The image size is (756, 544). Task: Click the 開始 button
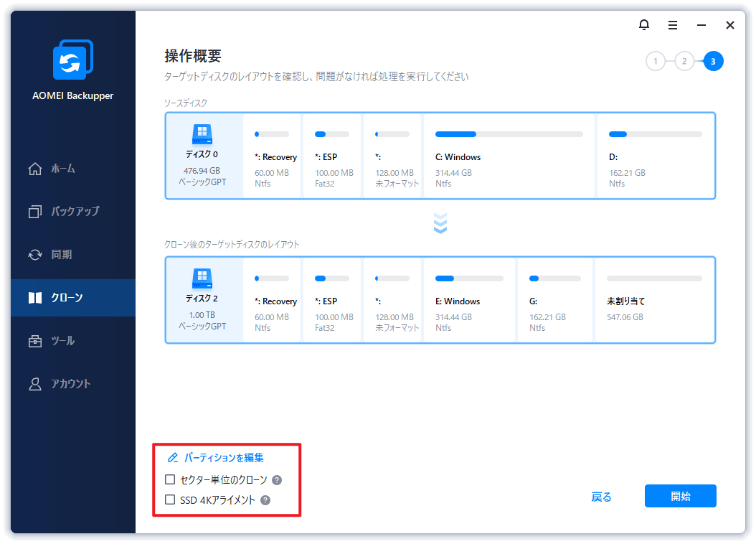(x=679, y=496)
